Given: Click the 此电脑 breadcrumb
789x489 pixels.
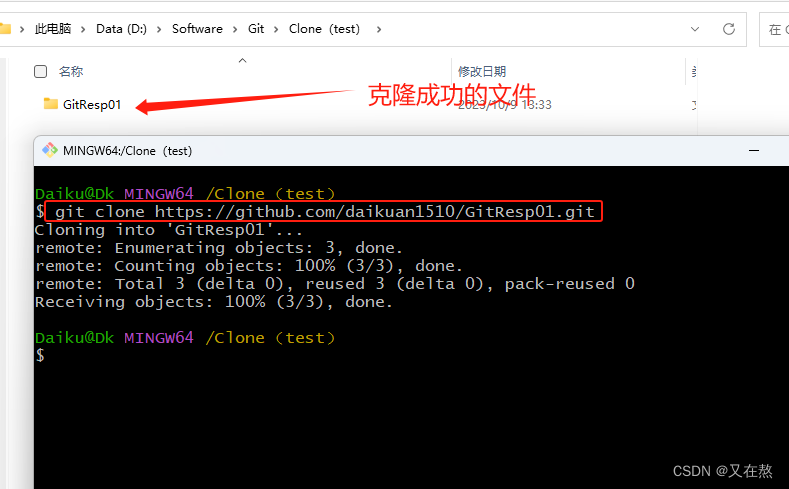Looking at the screenshot, I should 53,29.
